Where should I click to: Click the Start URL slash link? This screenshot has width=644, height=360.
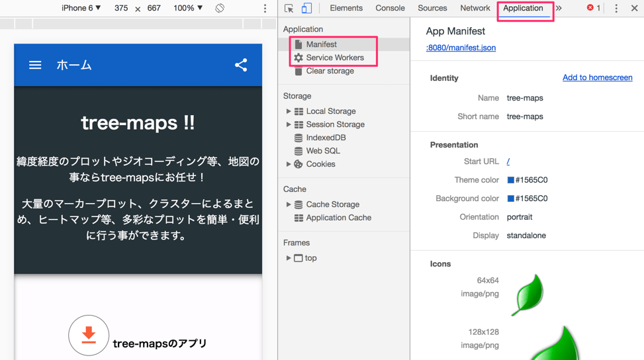coord(508,161)
